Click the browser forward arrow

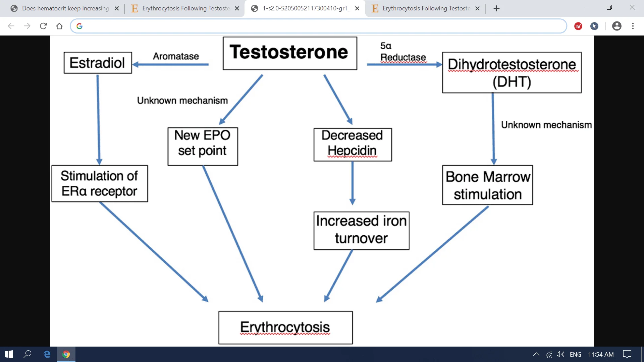(27, 26)
